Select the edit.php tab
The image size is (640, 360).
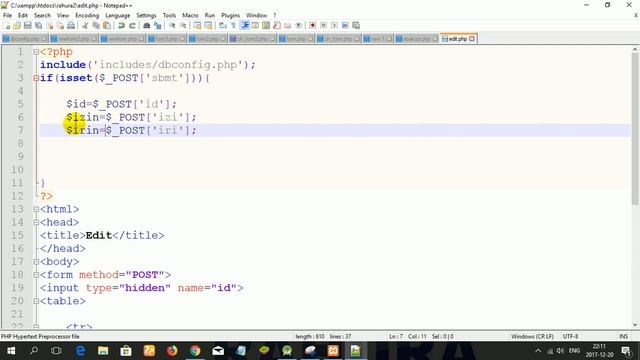[x=458, y=39]
